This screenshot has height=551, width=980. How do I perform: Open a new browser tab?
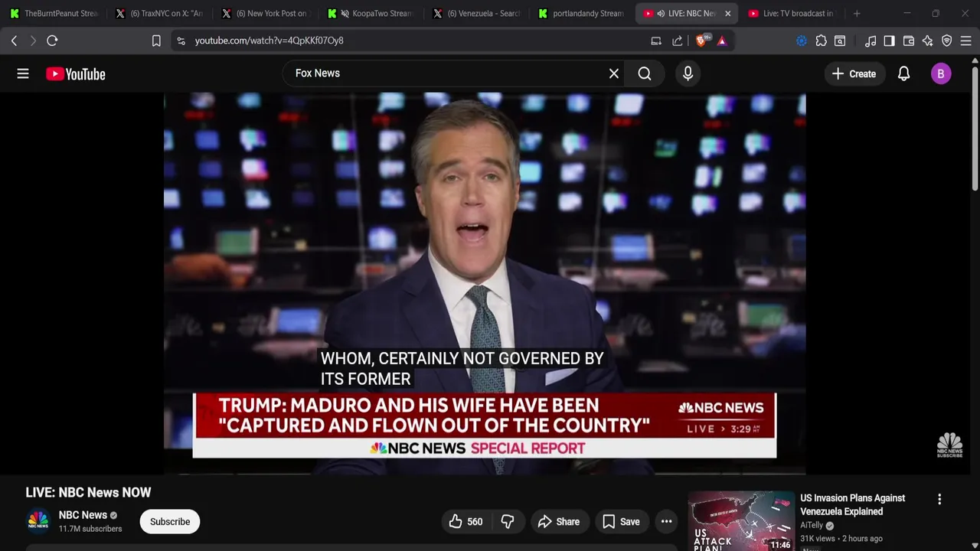coord(857,14)
